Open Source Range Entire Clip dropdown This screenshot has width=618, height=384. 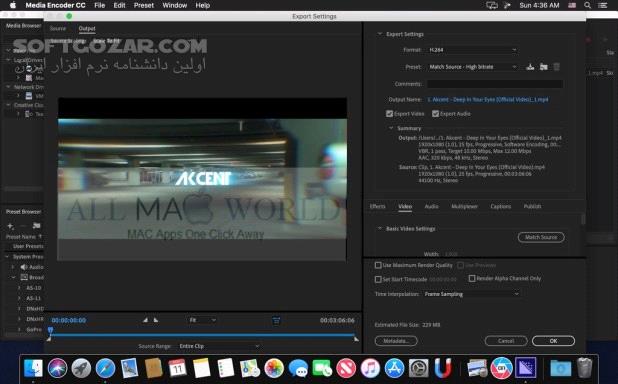tap(219, 346)
